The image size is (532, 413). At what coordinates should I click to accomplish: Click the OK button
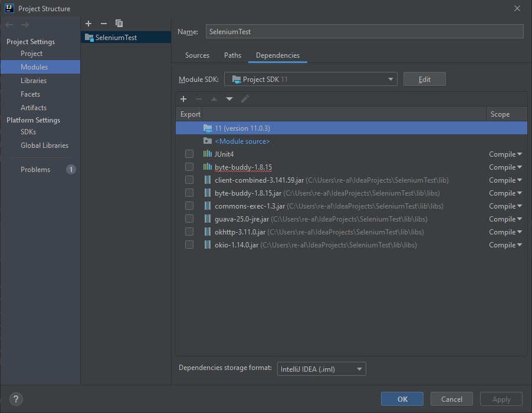402,399
